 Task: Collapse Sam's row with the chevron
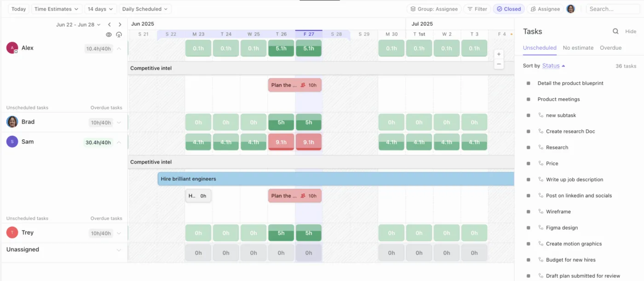pyautogui.click(x=119, y=142)
